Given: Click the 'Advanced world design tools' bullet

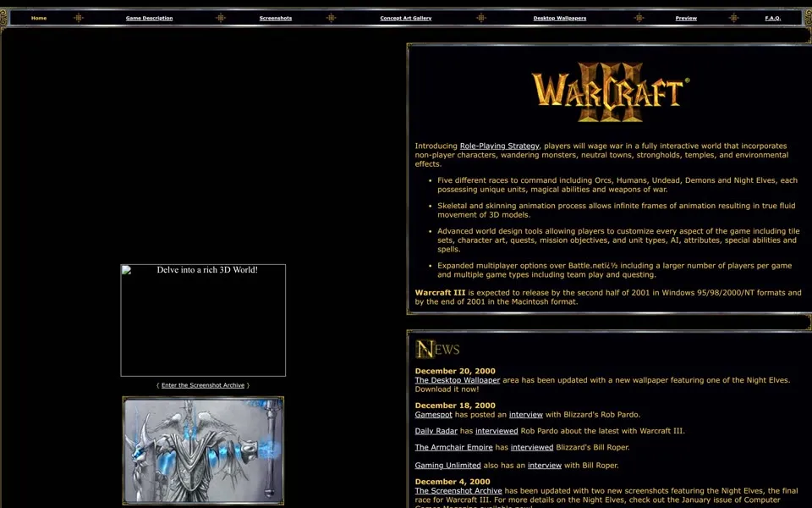Looking at the screenshot, I should pyautogui.click(x=618, y=240).
